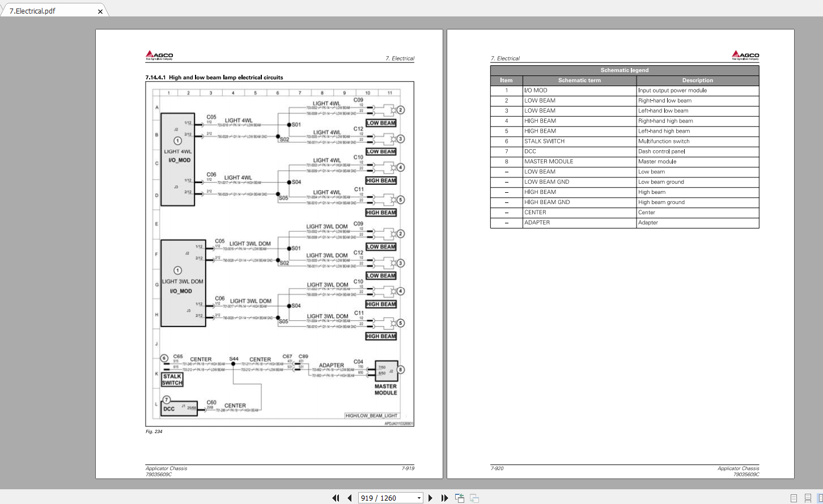The image size is (823, 504).
Task: Go to the previous page
Action: [x=349, y=498]
